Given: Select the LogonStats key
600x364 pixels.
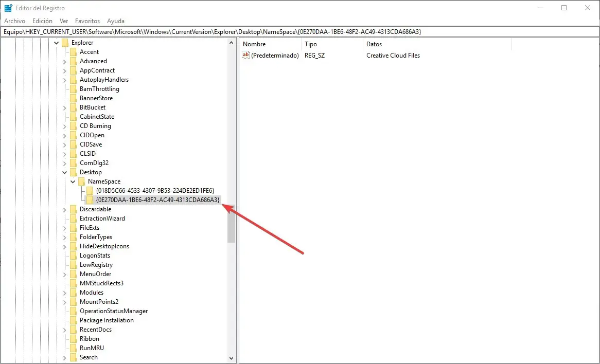Looking at the screenshot, I should 95,256.
